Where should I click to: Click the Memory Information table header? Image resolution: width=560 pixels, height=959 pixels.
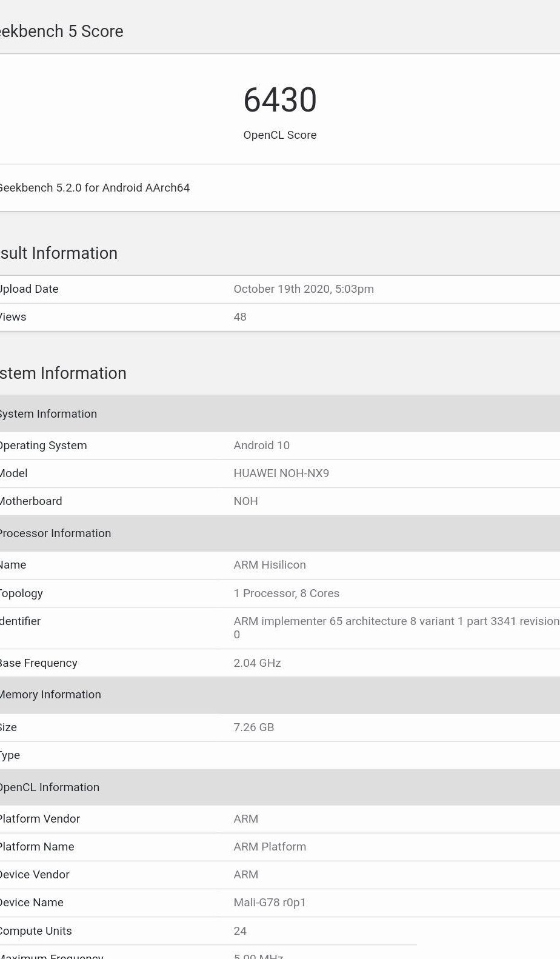coord(280,695)
